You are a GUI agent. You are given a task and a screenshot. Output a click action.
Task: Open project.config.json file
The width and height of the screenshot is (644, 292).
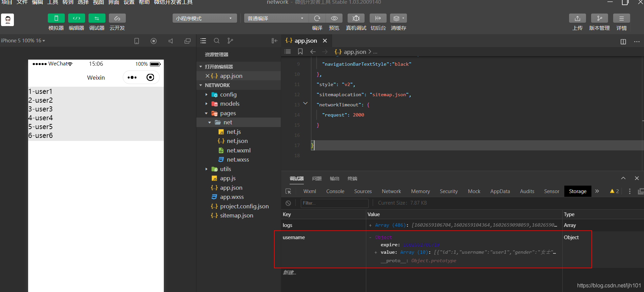(244, 206)
